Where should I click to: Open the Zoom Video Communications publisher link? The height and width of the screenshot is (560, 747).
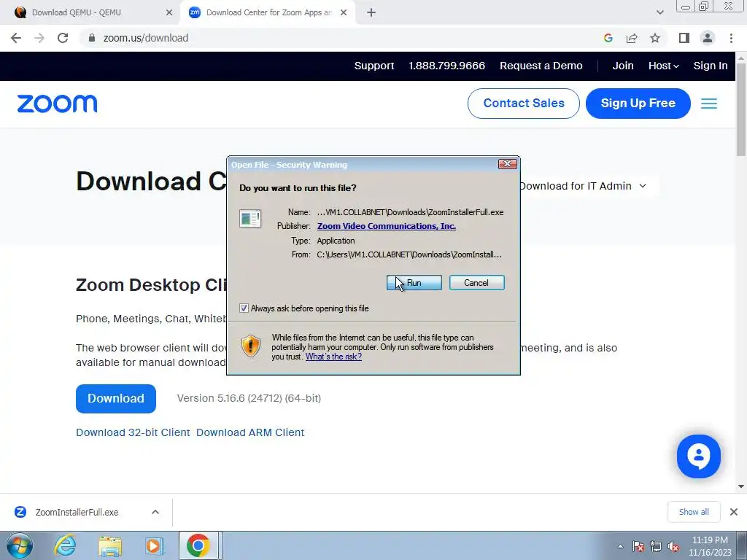click(x=387, y=226)
